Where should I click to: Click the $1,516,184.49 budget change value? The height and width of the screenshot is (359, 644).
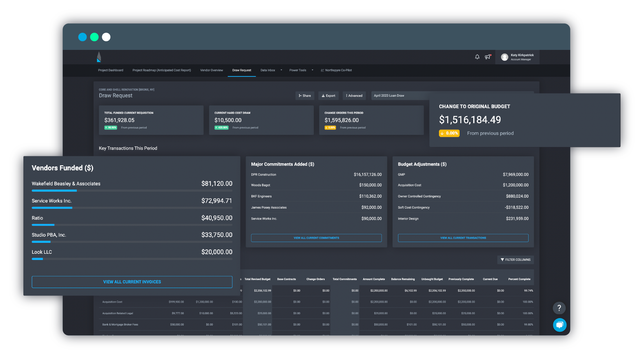[470, 120]
